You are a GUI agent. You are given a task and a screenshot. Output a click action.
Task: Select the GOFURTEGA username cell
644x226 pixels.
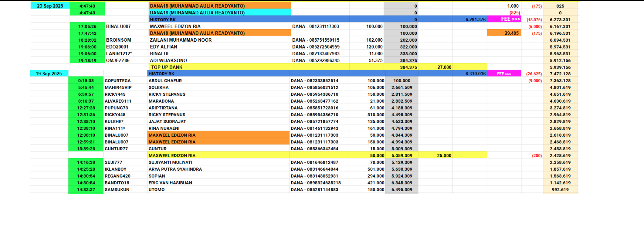pyautogui.click(x=125, y=81)
